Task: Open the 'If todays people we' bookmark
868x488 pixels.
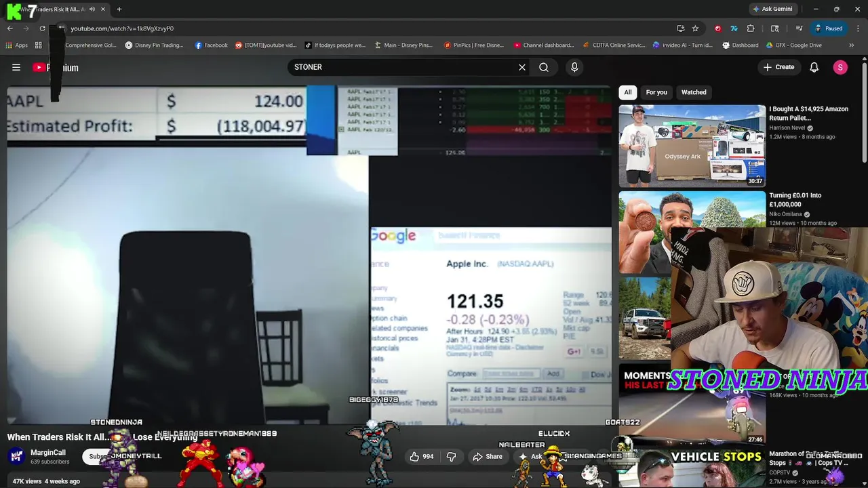Action: click(335, 45)
